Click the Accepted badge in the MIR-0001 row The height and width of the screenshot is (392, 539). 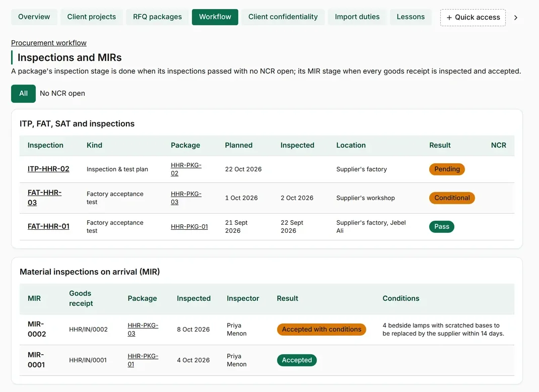click(297, 360)
